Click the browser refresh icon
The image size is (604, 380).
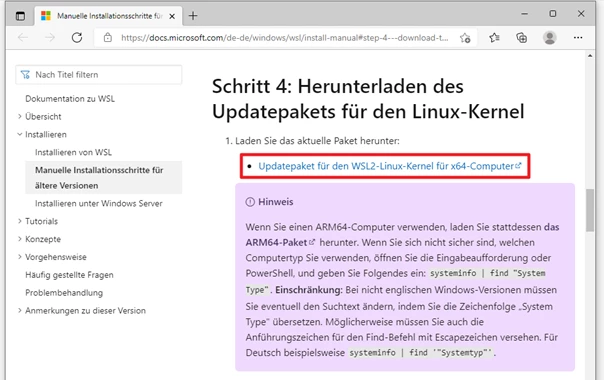pos(77,37)
